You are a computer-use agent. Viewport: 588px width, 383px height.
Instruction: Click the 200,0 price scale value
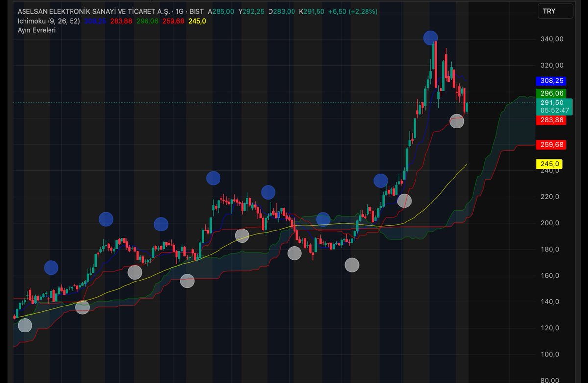click(550, 223)
